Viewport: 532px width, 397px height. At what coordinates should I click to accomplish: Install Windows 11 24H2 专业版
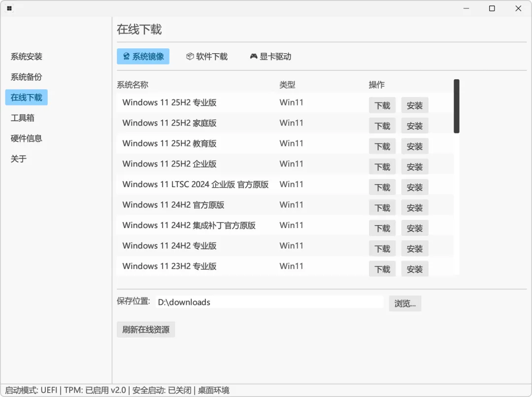click(415, 249)
